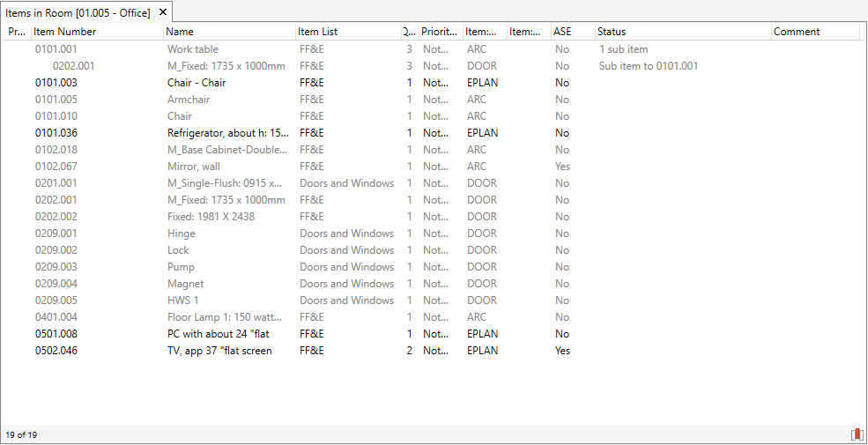Sort by Item Number column header
This screenshot has width=868, height=445.
(x=97, y=32)
